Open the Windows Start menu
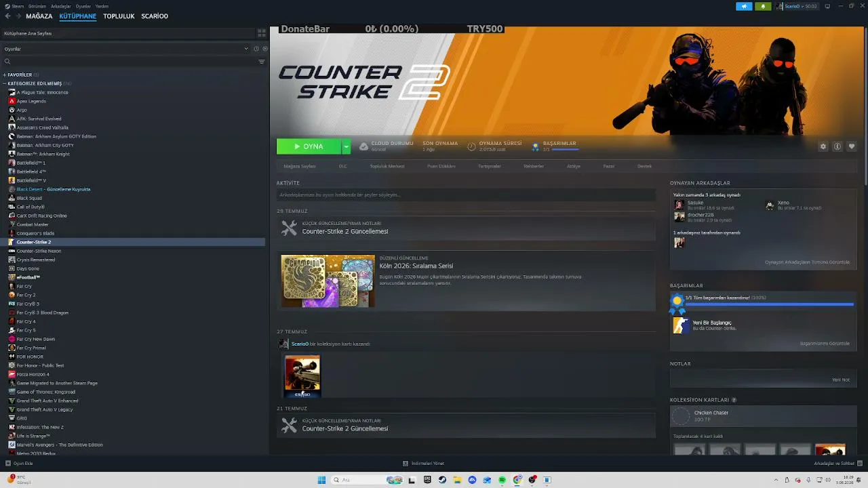The height and width of the screenshot is (488, 868). coord(321,480)
